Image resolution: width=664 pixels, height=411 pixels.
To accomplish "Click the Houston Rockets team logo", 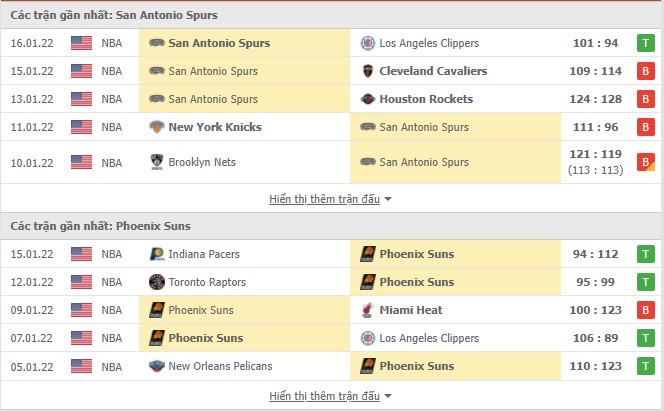I will pos(368,99).
